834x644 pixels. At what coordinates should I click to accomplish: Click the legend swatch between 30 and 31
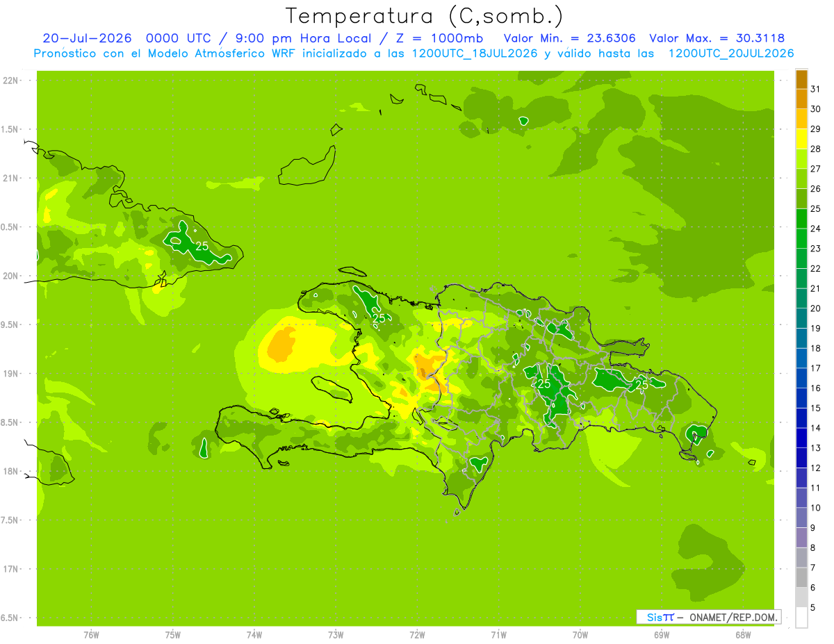click(x=801, y=99)
